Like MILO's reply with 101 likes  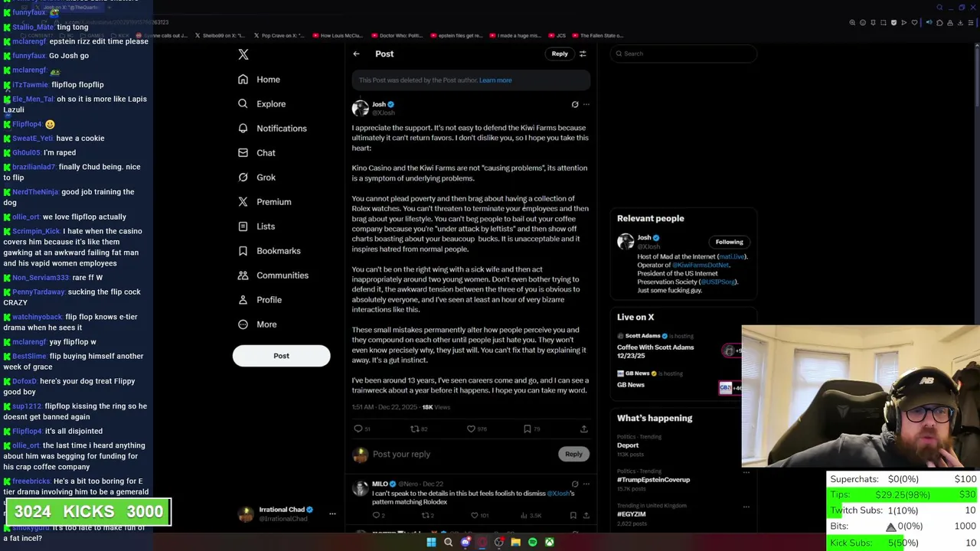pos(479,516)
